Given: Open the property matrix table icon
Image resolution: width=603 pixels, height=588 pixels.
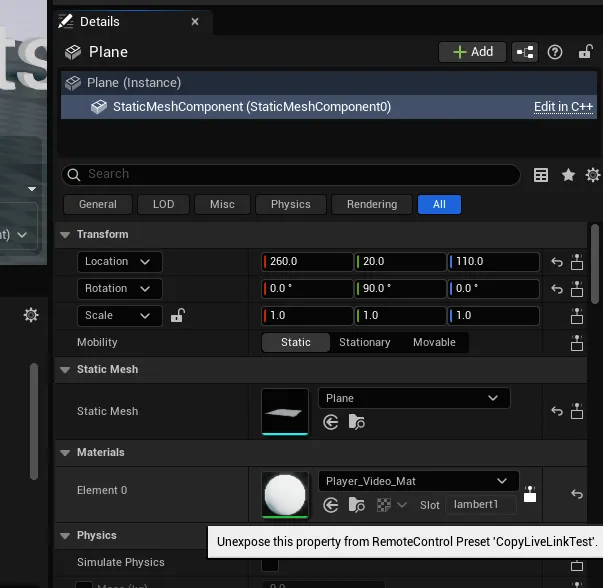Looking at the screenshot, I should point(541,175).
